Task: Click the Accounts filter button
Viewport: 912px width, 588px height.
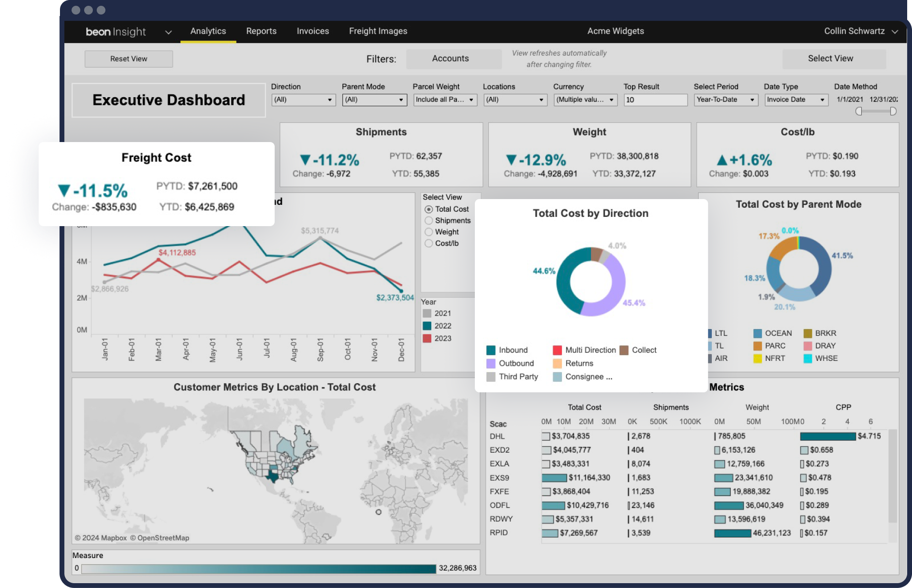Action: (450, 59)
